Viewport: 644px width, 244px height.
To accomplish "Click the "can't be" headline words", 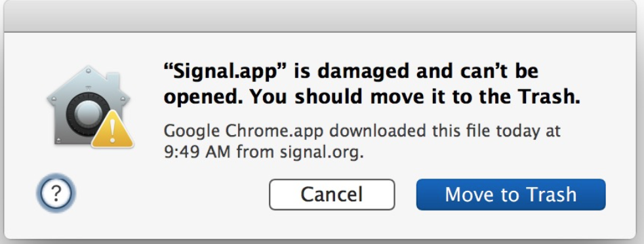I will point(498,72).
